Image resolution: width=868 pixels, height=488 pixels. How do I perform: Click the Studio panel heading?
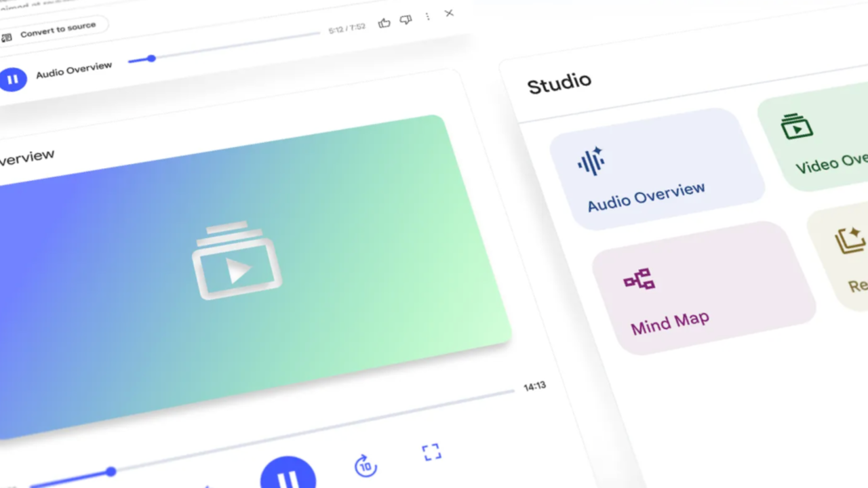tap(559, 83)
